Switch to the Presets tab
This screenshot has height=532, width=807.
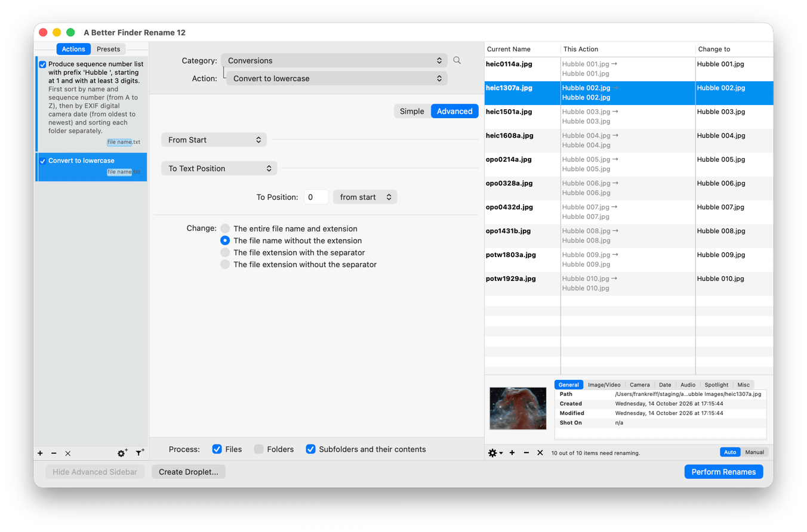pyautogui.click(x=109, y=49)
